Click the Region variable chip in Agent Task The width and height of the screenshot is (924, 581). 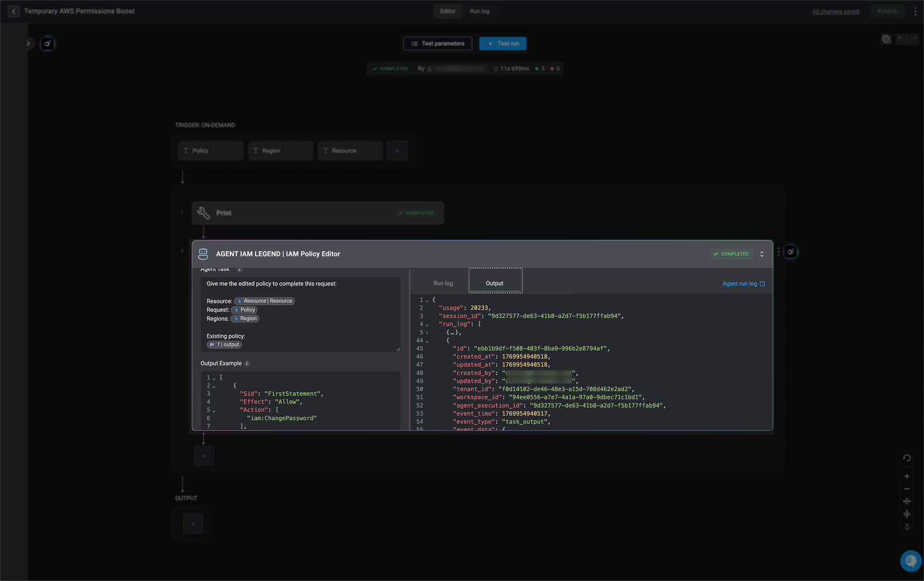245,318
